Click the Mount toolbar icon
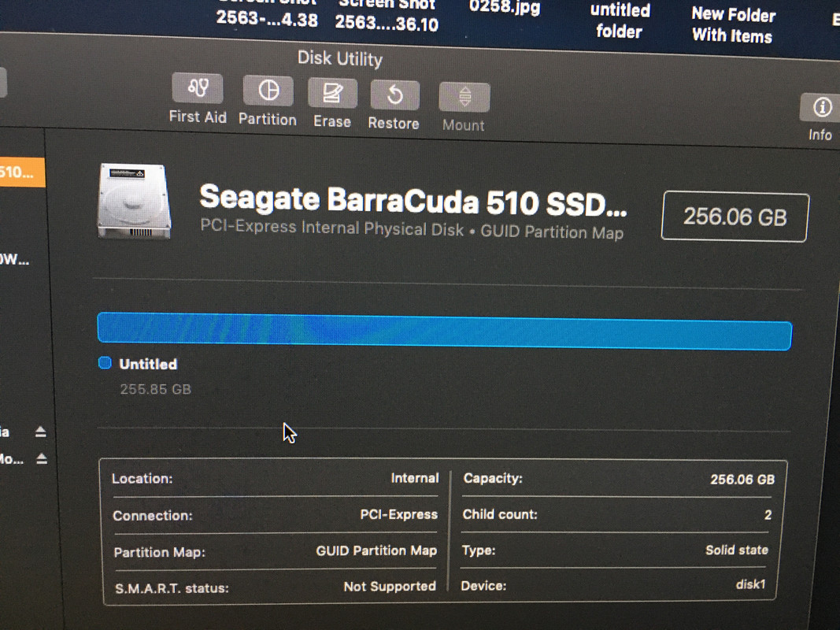 pos(464,98)
